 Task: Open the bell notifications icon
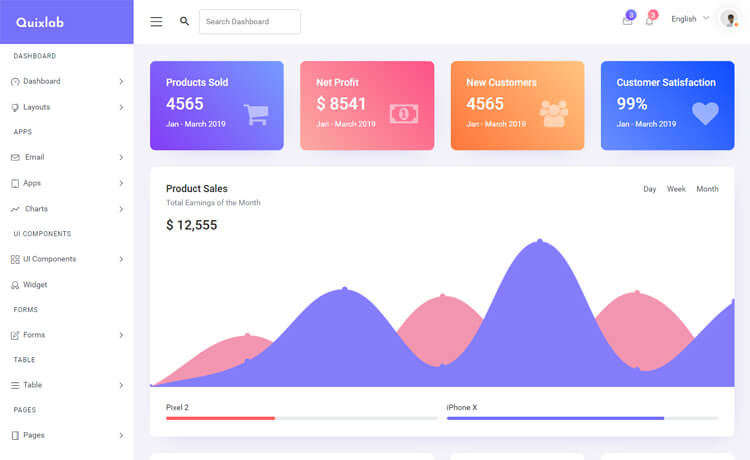pyautogui.click(x=649, y=20)
